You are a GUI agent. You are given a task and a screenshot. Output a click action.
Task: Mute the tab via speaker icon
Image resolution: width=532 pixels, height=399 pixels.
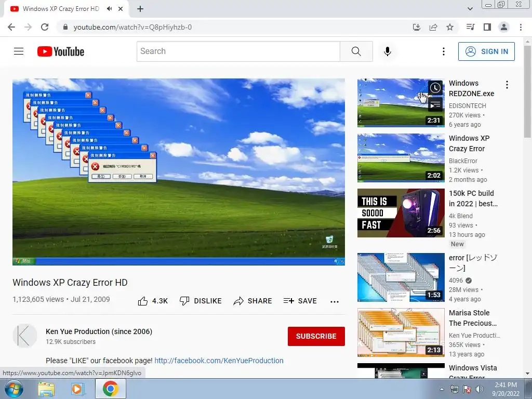(x=109, y=9)
